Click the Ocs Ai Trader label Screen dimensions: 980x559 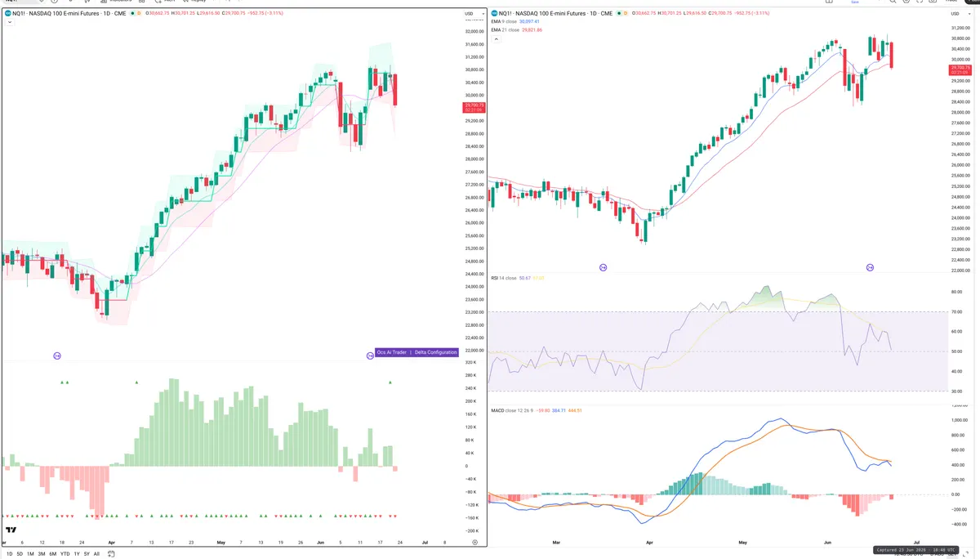point(392,352)
